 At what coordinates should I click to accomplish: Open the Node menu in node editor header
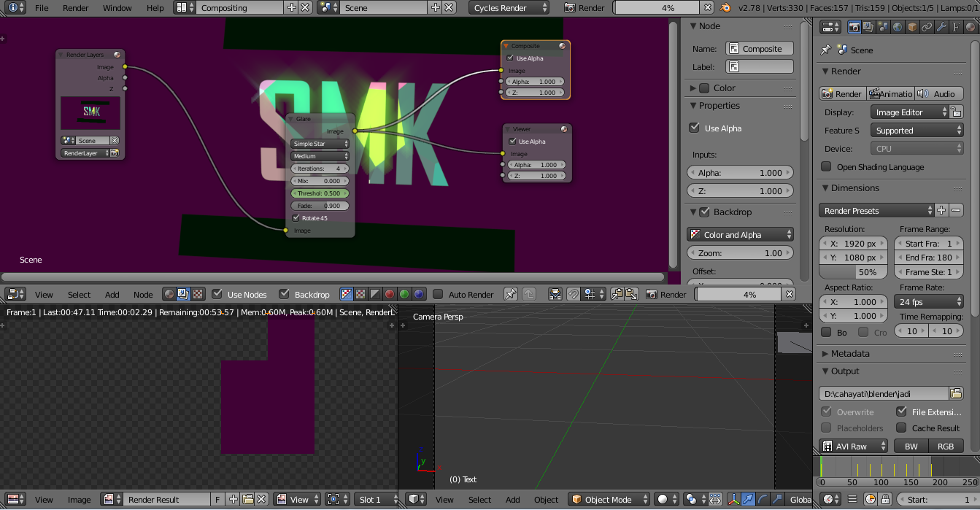point(143,295)
